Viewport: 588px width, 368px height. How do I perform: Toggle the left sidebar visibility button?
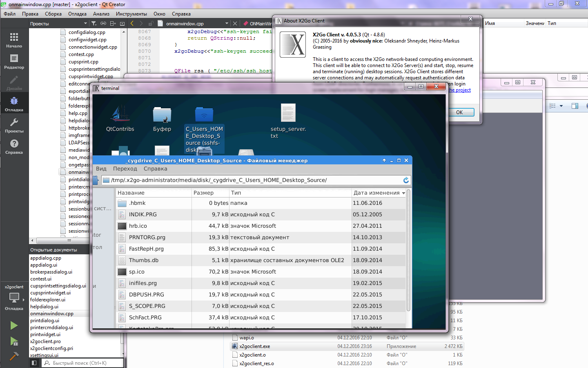coord(34,363)
